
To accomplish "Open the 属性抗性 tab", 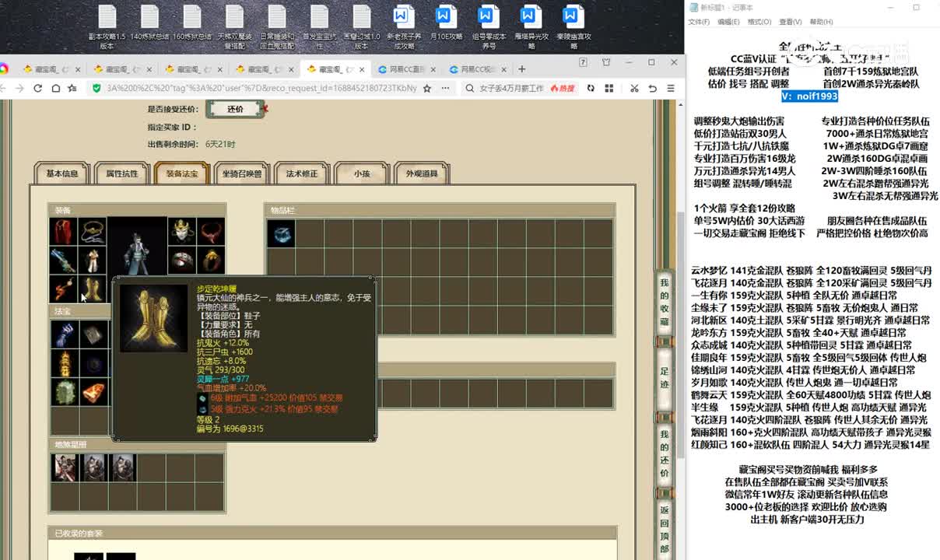I will coord(122,173).
